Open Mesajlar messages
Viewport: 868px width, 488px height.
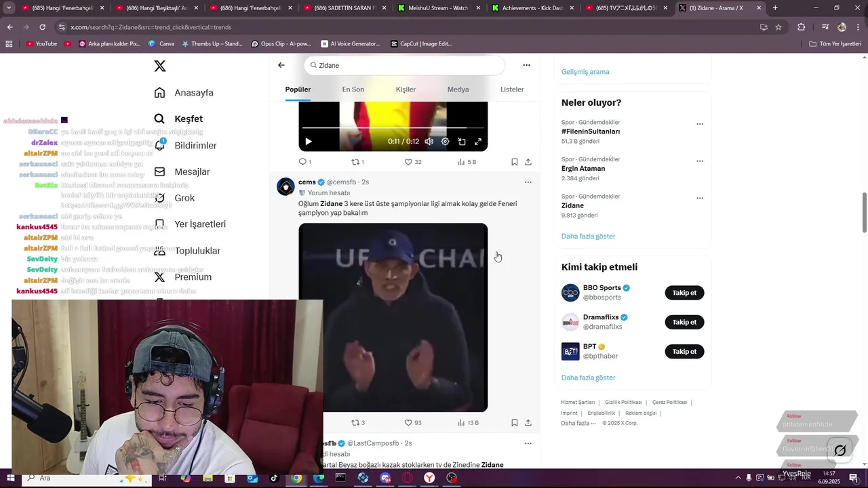click(x=182, y=171)
